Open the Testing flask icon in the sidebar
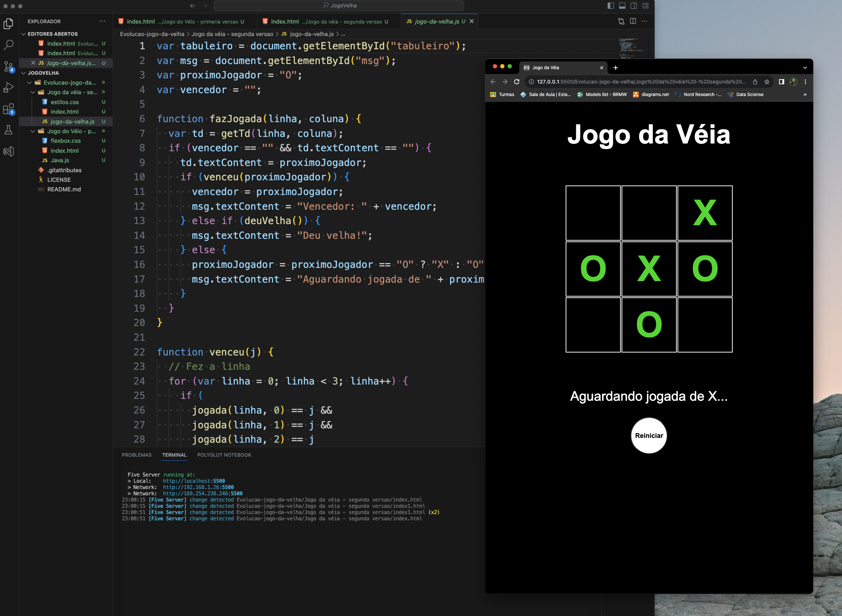 click(9, 130)
